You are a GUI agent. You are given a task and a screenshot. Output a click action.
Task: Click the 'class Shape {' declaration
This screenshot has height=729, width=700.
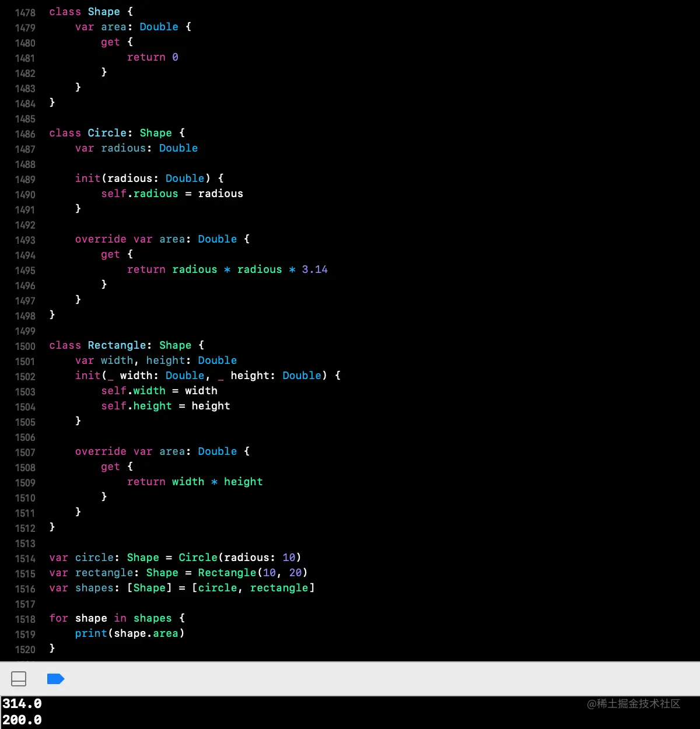(91, 12)
